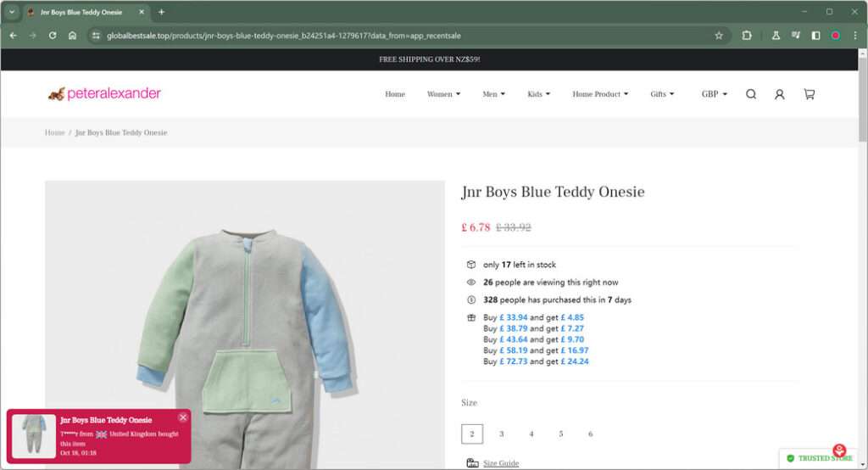Click the address bar URL
This screenshot has height=470, width=868.
(x=283, y=36)
